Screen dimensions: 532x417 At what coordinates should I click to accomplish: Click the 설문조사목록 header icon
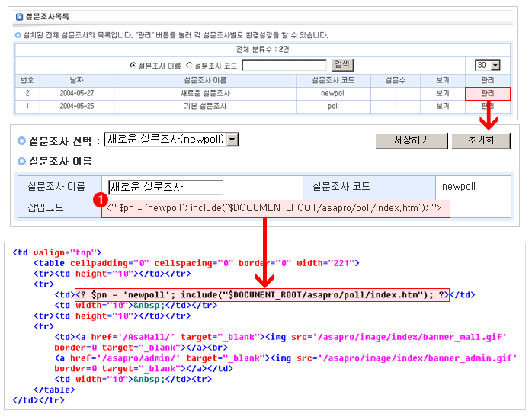click(20, 15)
